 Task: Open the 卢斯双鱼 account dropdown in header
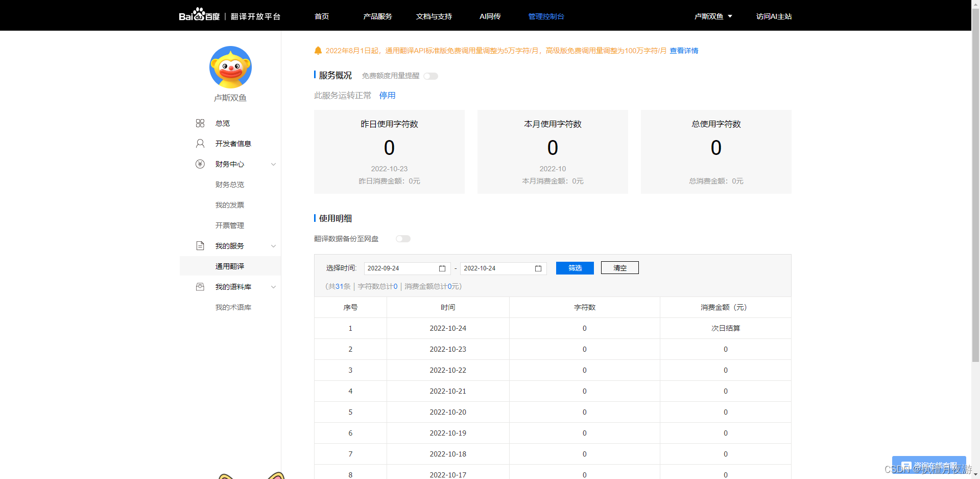click(713, 16)
